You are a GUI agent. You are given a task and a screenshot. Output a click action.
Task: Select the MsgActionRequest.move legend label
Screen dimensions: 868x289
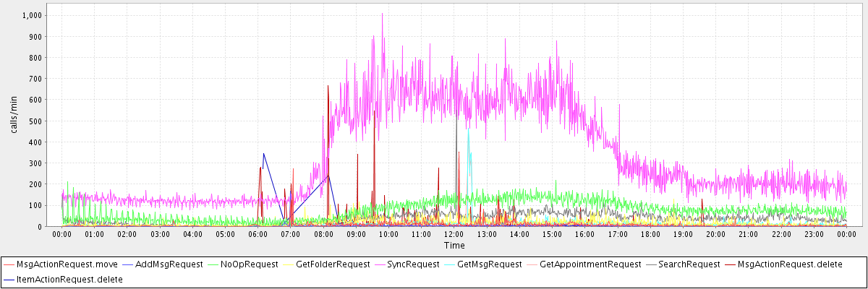click(x=67, y=264)
